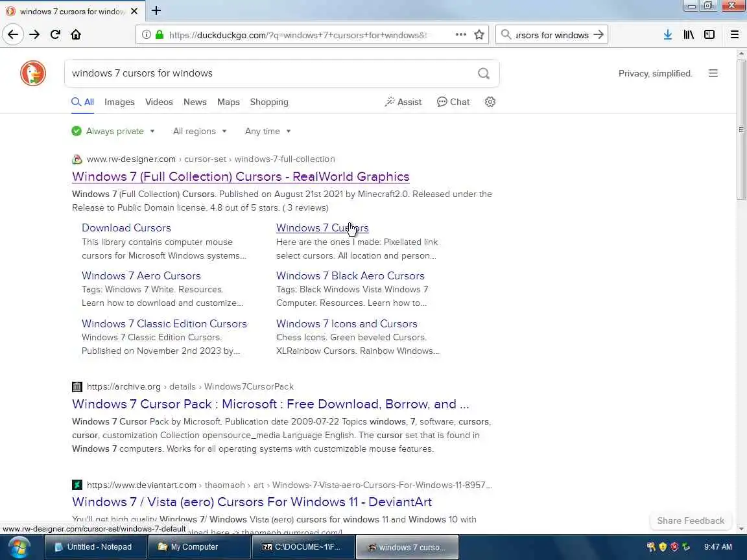Open the DuckDuckGo Chat
The height and width of the screenshot is (560, 747).
click(453, 102)
